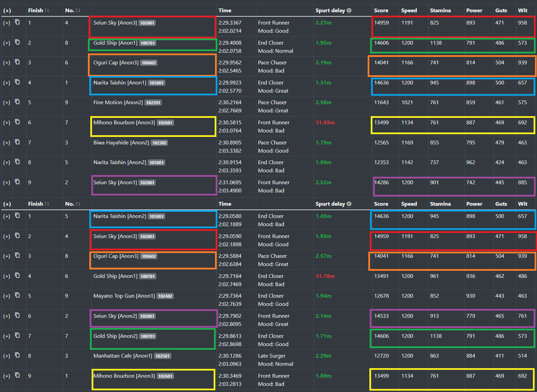Click the Mayano Top Gun [Anon1] name
Screen dimensions: 537x392
124,296
